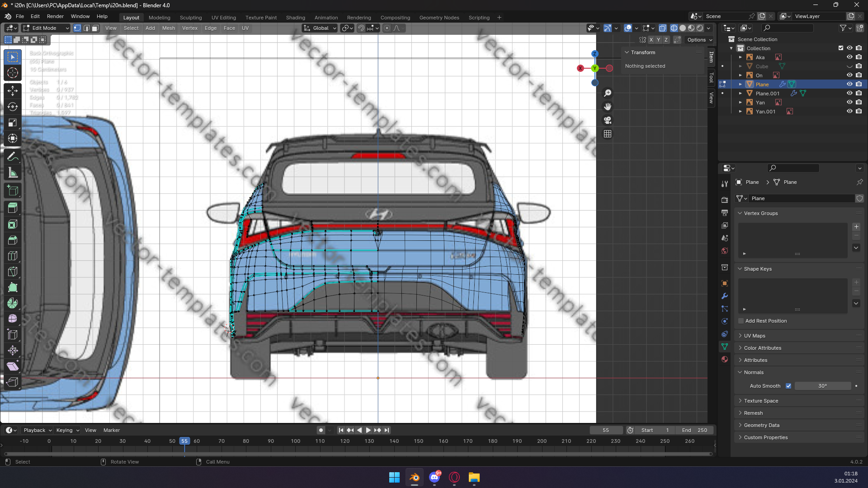The height and width of the screenshot is (488, 868).
Task: Switch to face select mode
Action: point(95,28)
